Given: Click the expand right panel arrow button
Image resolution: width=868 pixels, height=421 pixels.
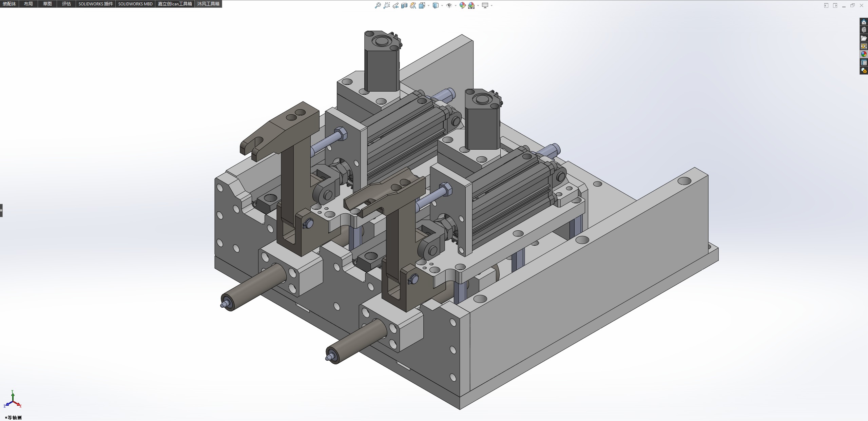Looking at the screenshot, I should 835,5.
